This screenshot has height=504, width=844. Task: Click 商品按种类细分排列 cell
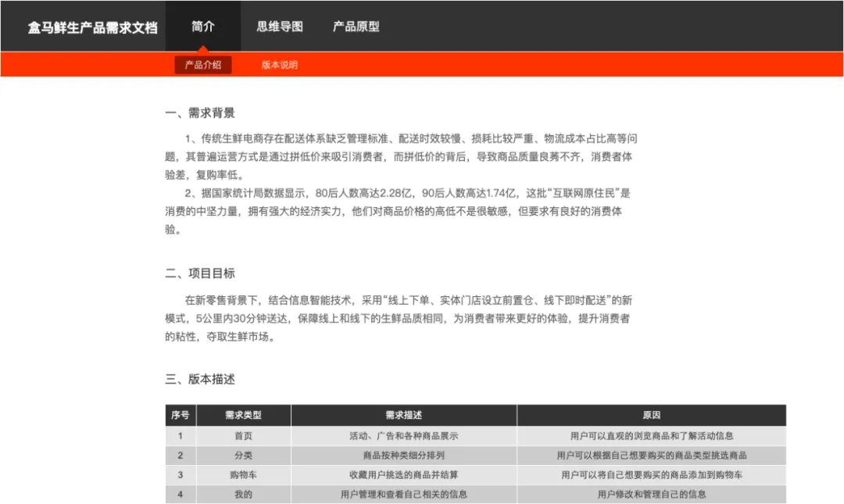[404, 455]
